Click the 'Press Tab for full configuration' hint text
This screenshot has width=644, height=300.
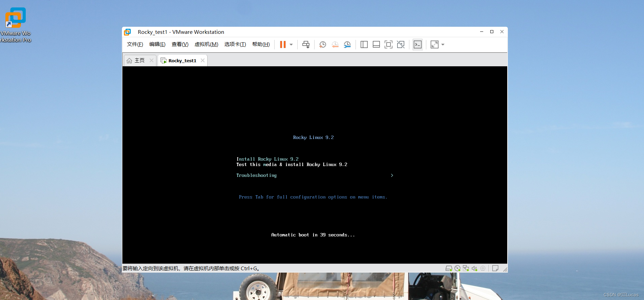(x=313, y=197)
